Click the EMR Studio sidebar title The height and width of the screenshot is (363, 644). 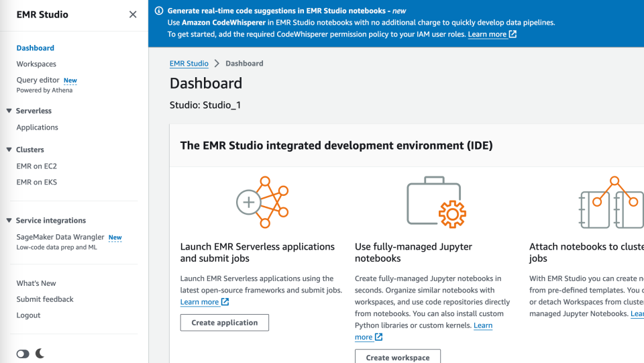pos(42,14)
